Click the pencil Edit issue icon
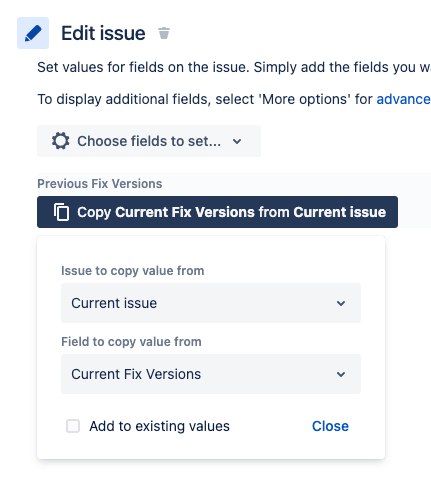 33,33
